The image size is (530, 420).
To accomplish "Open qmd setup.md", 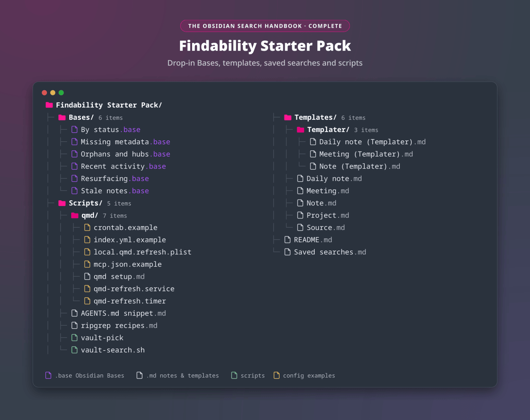I will point(119,277).
